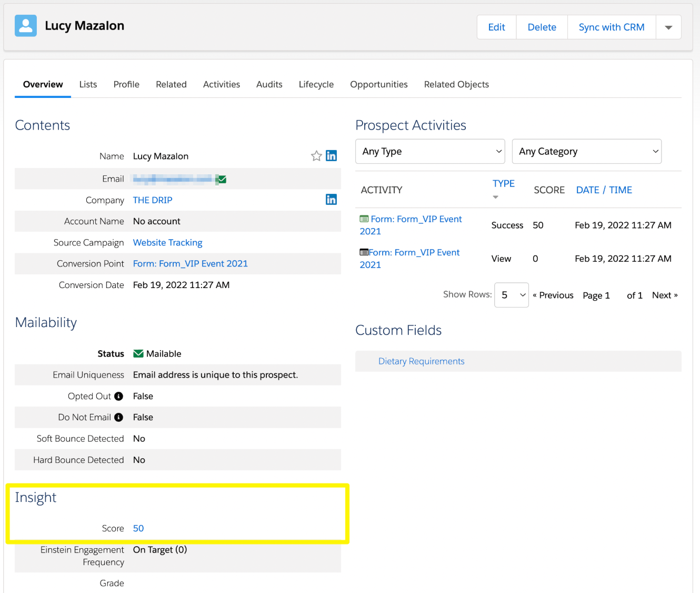
Task: Click the 'Hard Bounce Detected' label
Action: coord(79,460)
